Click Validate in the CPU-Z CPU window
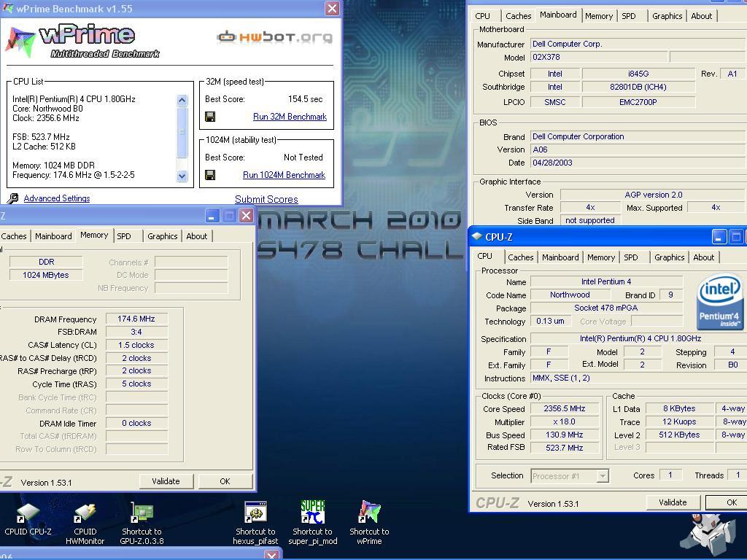The image size is (747, 560). pyautogui.click(x=673, y=502)
